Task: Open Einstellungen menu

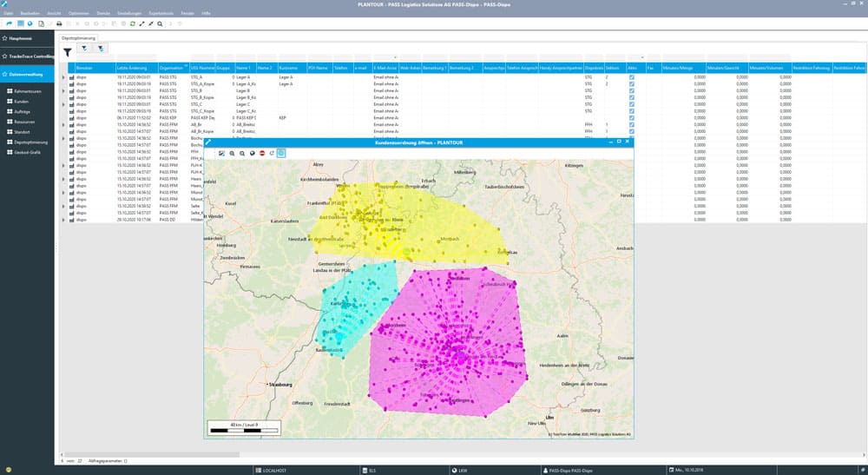Action: tap(129, 13)
